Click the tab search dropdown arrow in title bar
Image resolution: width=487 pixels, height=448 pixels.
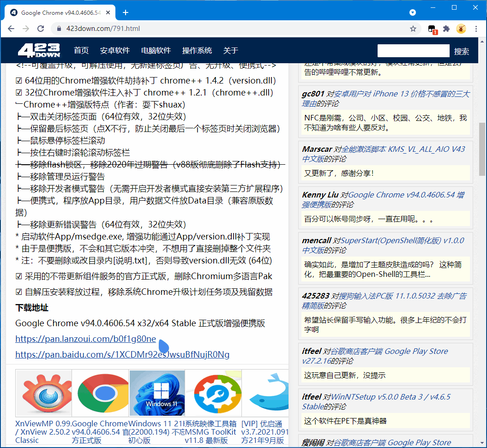pos(413,12)
